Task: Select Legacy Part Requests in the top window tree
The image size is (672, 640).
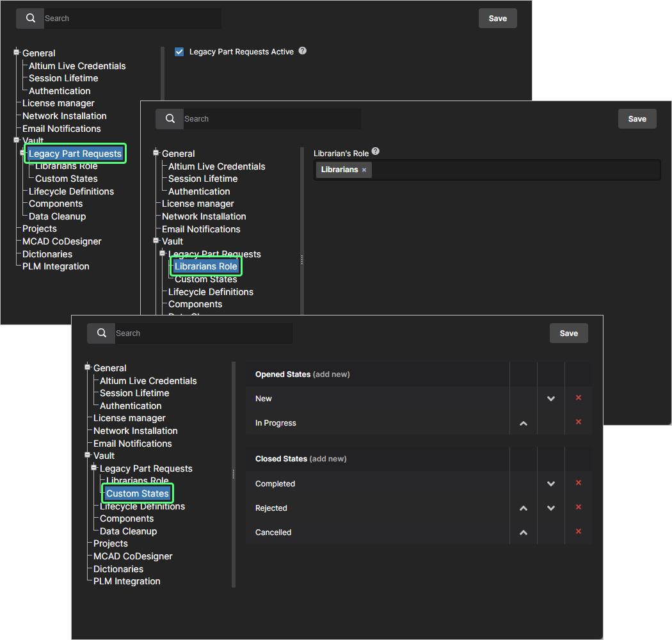Action: (x=75, y=154)
